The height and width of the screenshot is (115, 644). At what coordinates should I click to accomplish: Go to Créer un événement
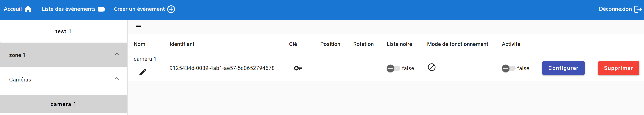(139, 9)
